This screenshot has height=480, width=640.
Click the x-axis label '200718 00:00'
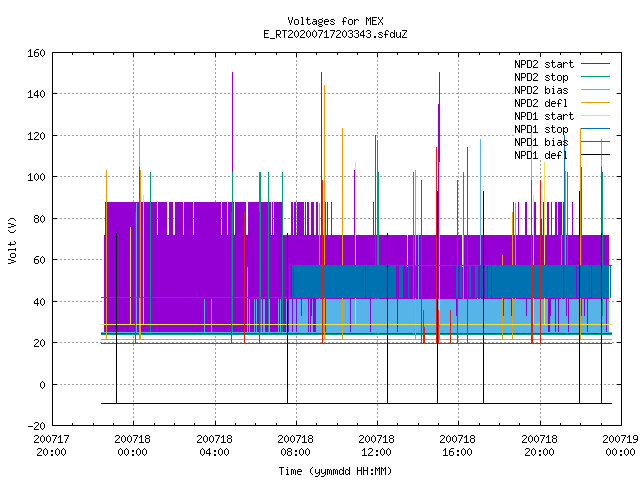(133, 446)
